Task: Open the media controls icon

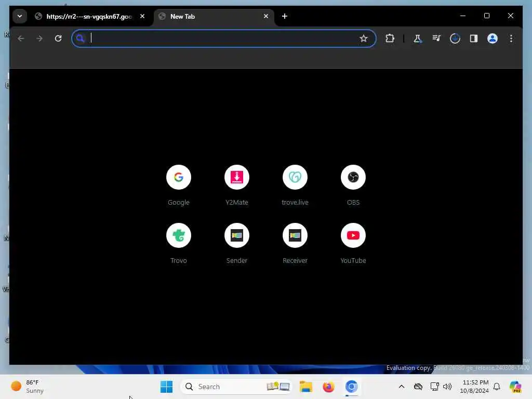Action: [436, 38]
